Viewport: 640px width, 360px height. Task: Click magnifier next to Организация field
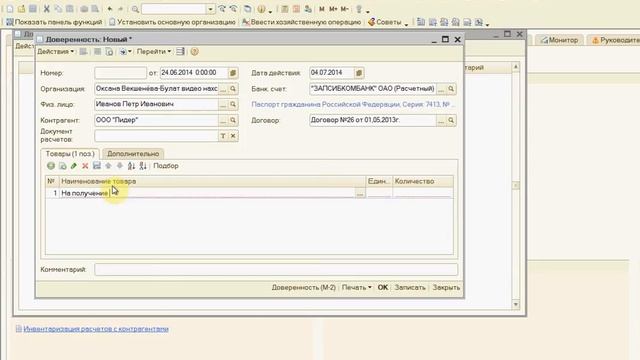pyautogui.click(x=233, y=89)
